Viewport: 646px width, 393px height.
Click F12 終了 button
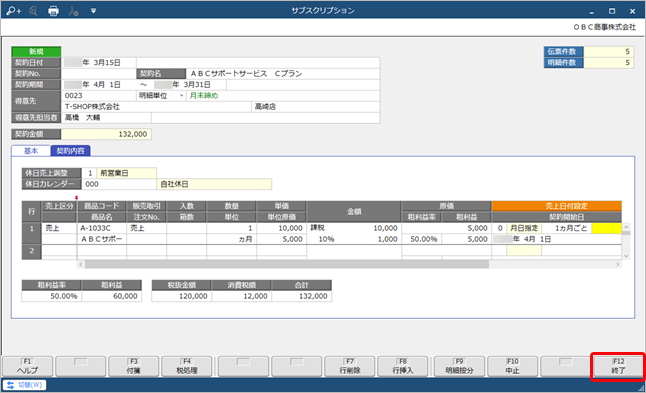(x=618, y=366)
